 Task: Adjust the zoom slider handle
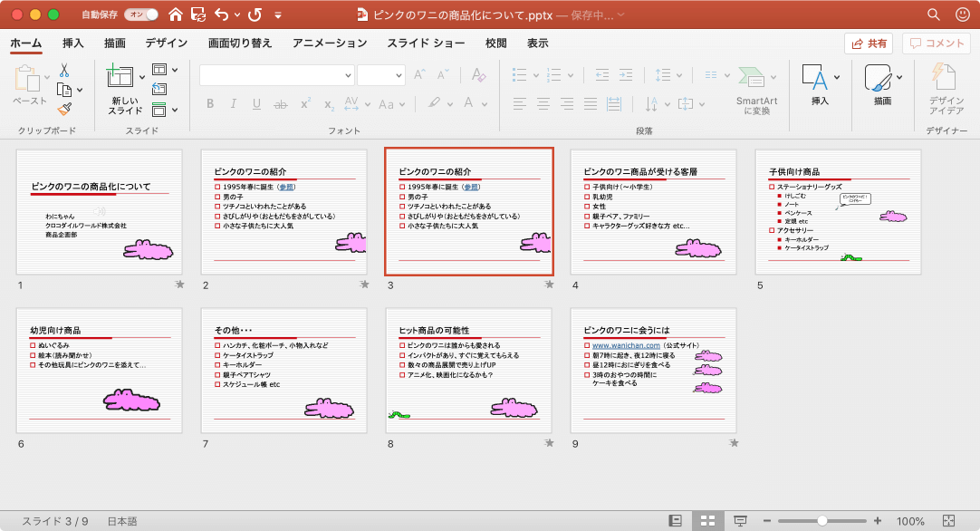click(x=821, y=521)
